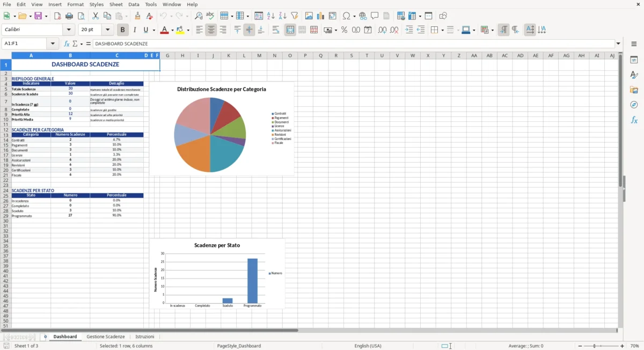Switch to Gestione Scadenze sheet tab
Image resolution: width=644 pixels, height=350 pixels.
[x=106, y=337]
